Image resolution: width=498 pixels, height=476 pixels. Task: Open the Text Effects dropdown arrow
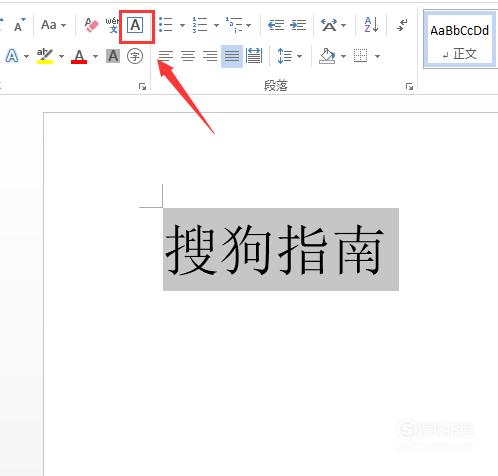pos(26,56)
